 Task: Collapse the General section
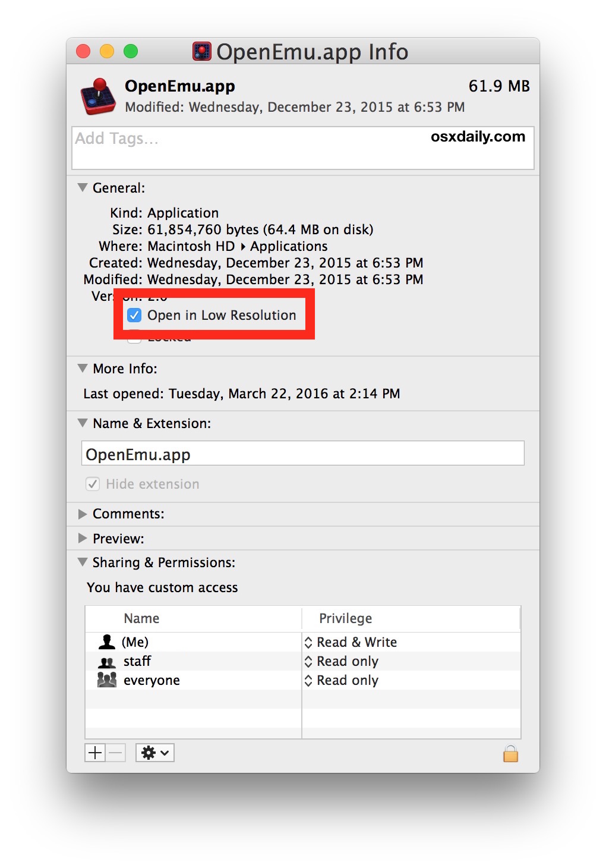point(83,187)
